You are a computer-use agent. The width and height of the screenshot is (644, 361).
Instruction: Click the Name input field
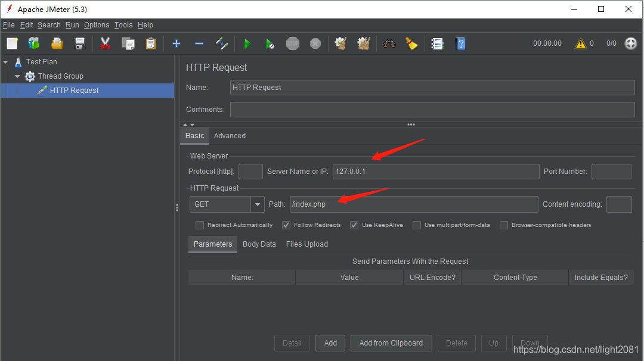432,88
